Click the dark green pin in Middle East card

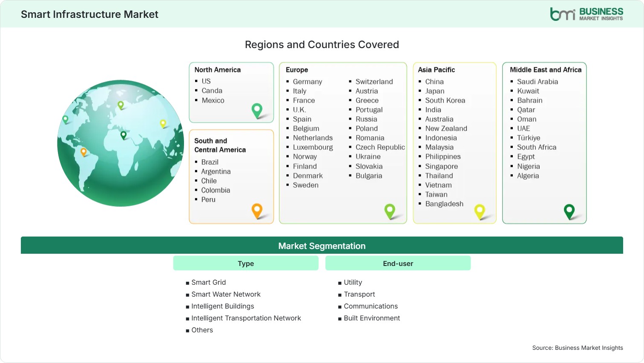click(x=569, y=212)
